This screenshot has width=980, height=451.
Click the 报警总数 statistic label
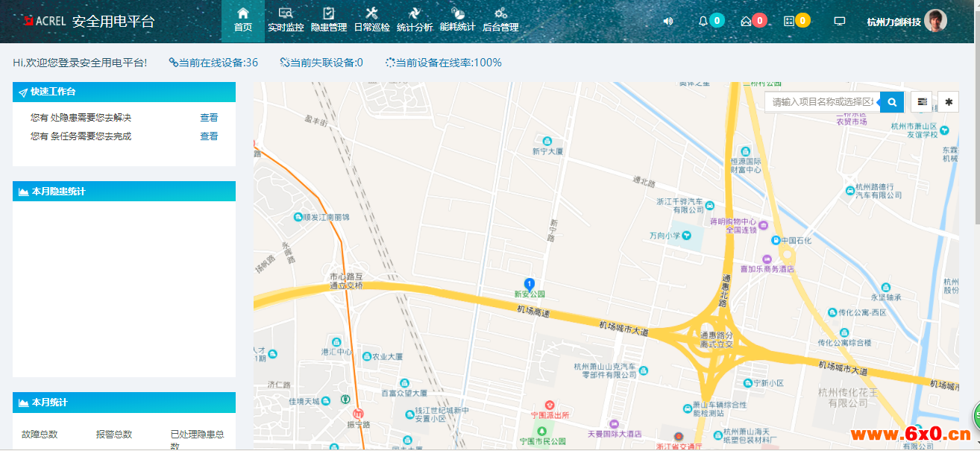[x=114, y=434]
